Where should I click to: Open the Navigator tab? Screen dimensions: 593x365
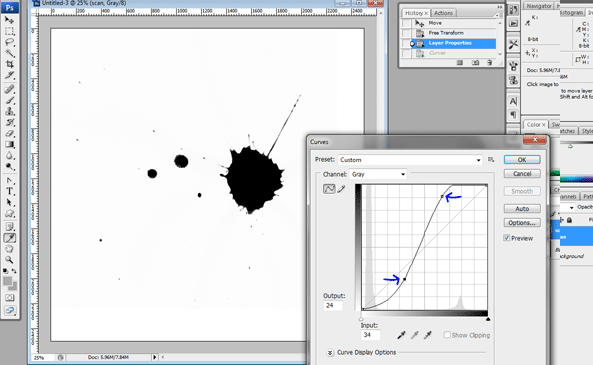[539, 6]
